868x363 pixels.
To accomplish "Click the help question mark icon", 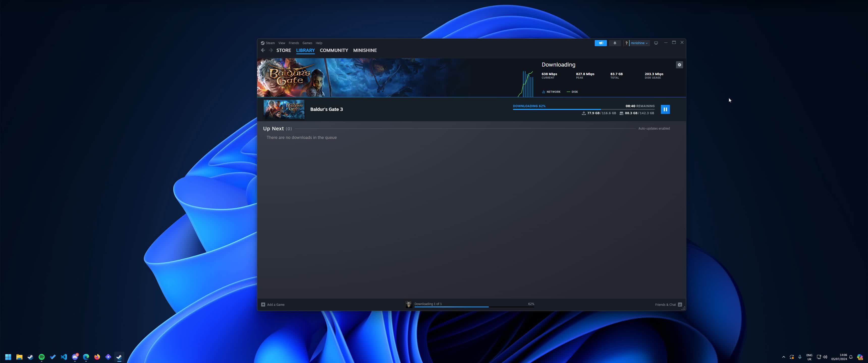I will 627,43.
